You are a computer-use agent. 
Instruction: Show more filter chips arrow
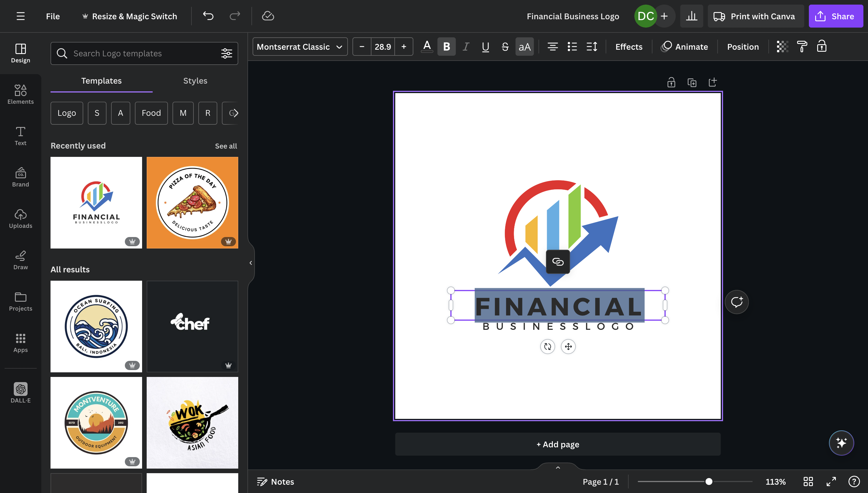[x=235, y=113]
